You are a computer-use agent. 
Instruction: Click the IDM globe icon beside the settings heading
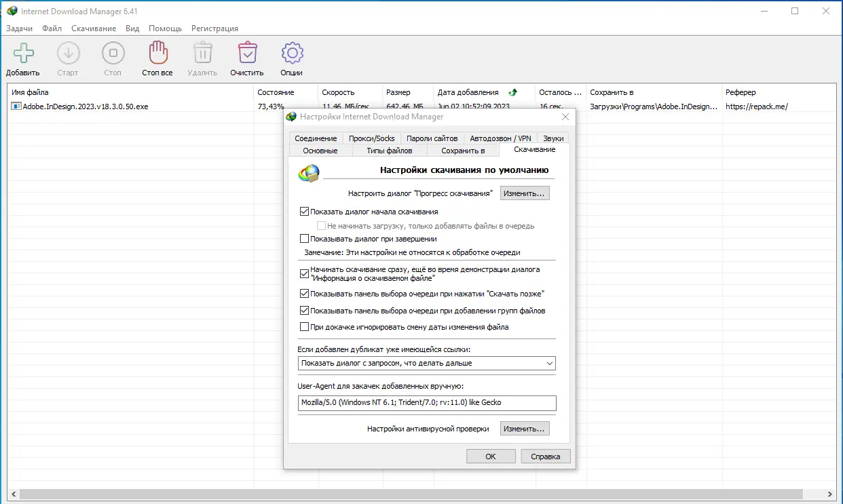(309, 174)
